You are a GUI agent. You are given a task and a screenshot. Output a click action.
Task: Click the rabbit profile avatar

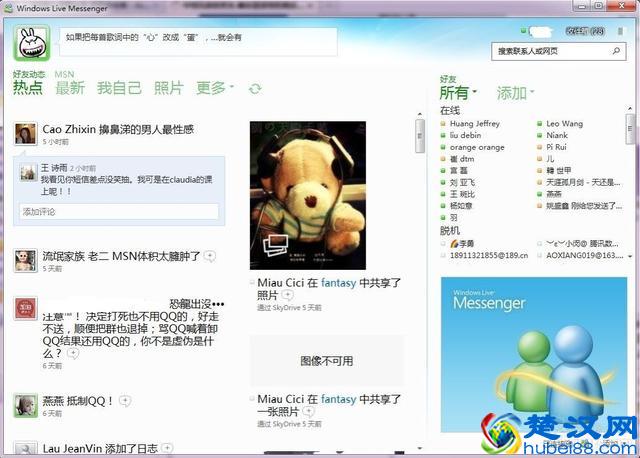(x=32, y=43)
